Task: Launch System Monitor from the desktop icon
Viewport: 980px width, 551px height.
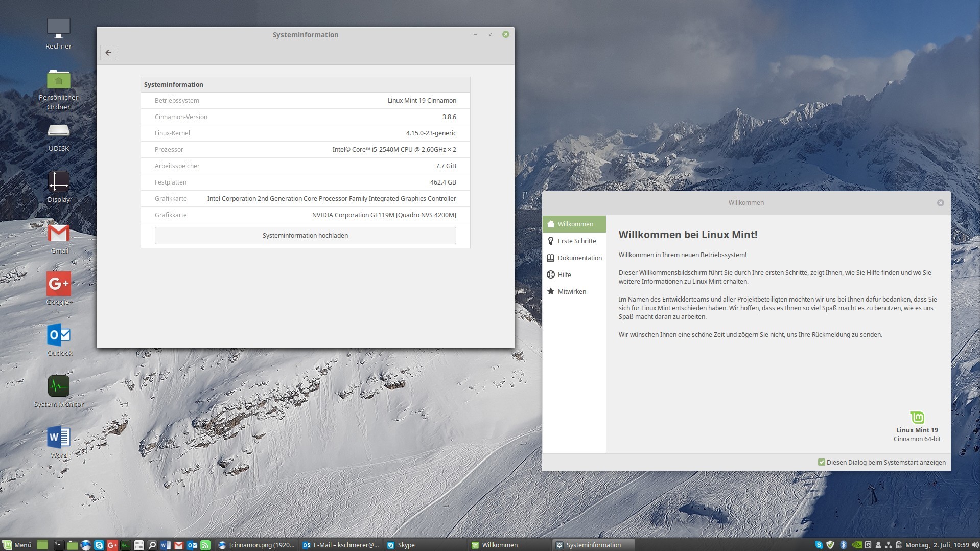Action: point(59,392)
